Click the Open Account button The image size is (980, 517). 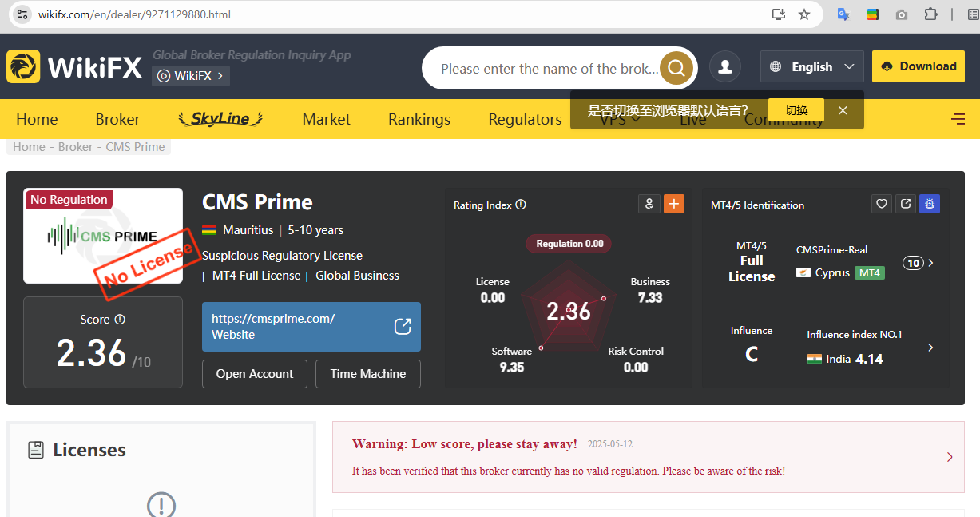point(255,373)
